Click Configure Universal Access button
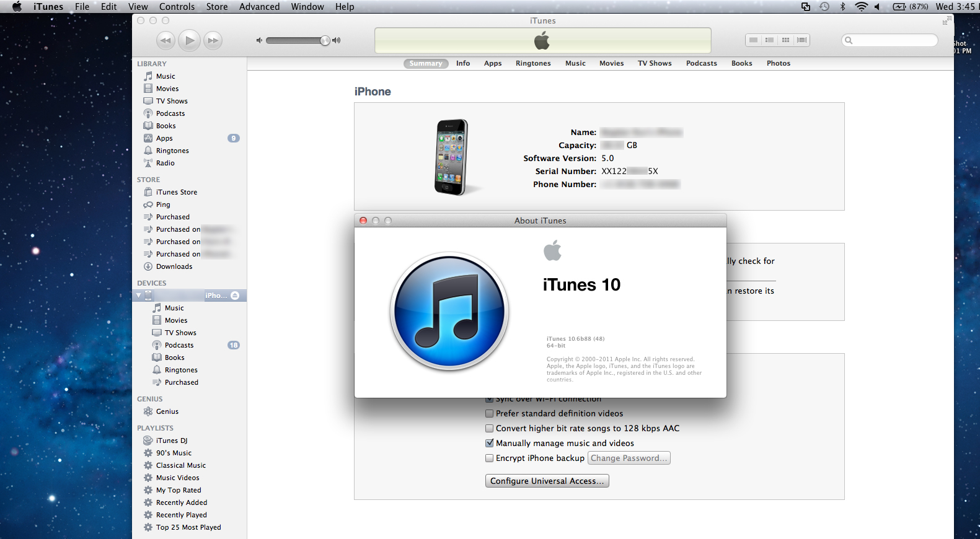Viewport: 980px width, 539px height. click(x=547, y=481)
